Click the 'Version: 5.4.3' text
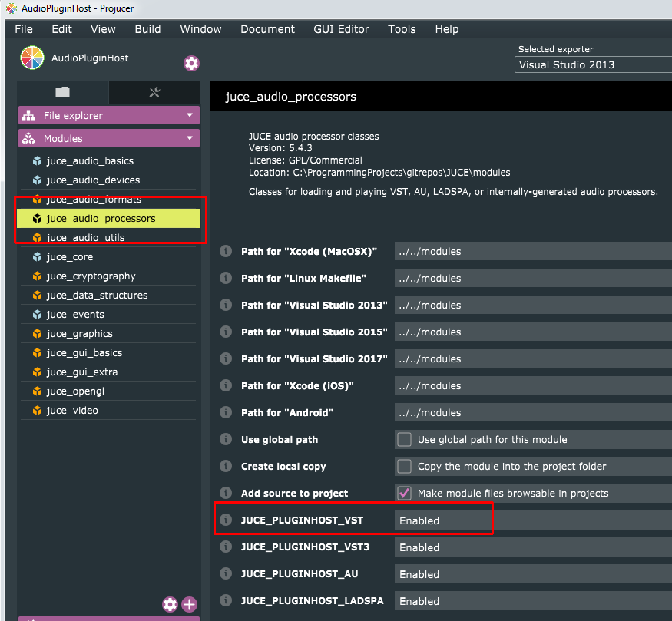 [x=280, y=148]
